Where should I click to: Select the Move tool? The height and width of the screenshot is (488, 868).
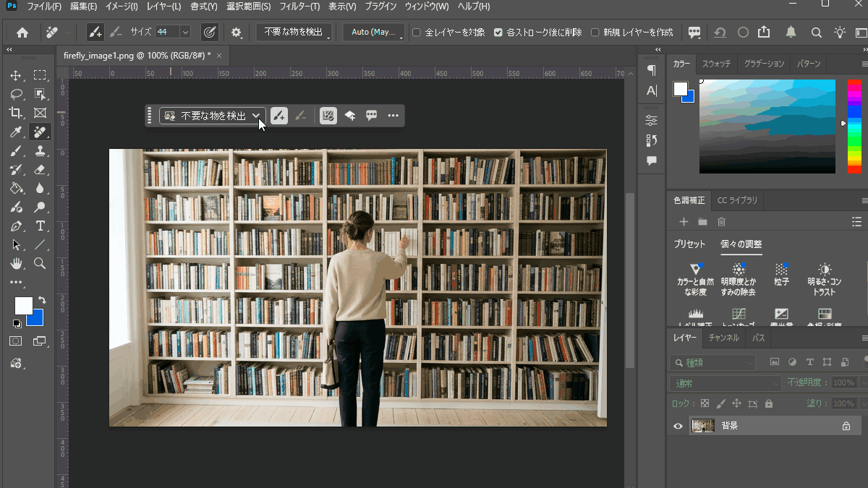tap(16, 75)
